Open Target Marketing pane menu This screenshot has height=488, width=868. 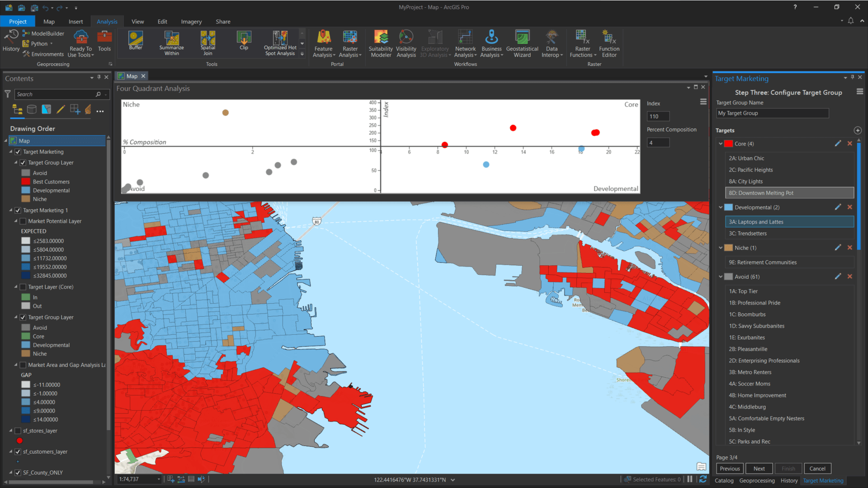859,92
